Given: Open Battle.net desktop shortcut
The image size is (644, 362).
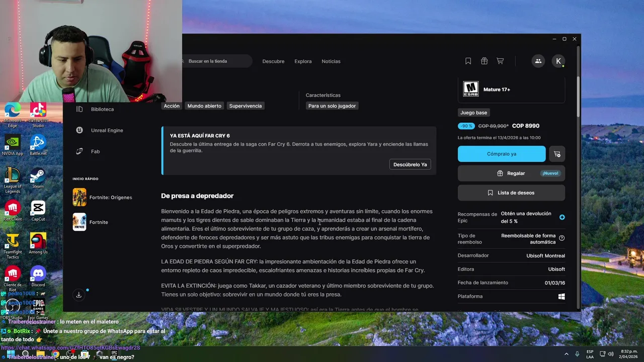Looking at the screenshot, I should pyautogui.click(x=38, y=145).
